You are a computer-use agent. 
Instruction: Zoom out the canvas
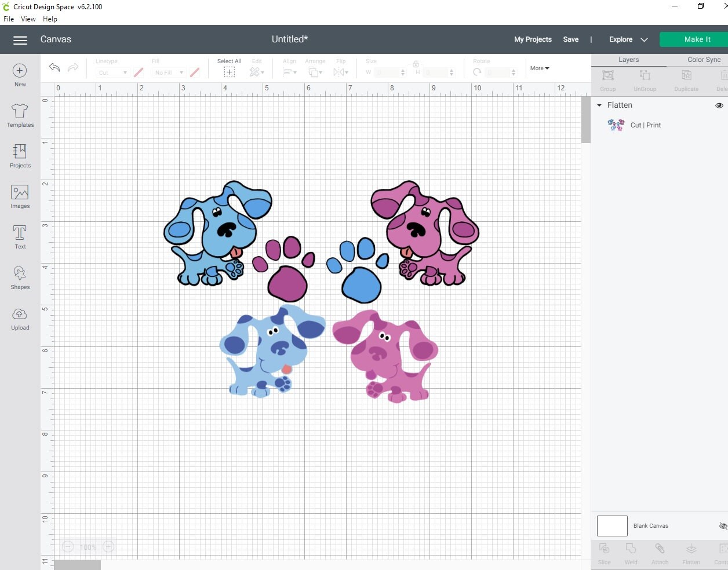[x=68, y=546]
